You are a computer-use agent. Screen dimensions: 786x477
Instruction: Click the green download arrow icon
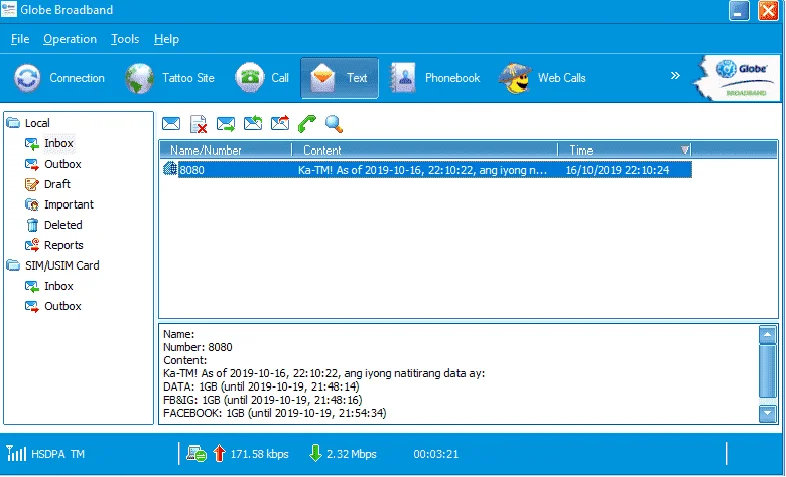tap(315, 453)
